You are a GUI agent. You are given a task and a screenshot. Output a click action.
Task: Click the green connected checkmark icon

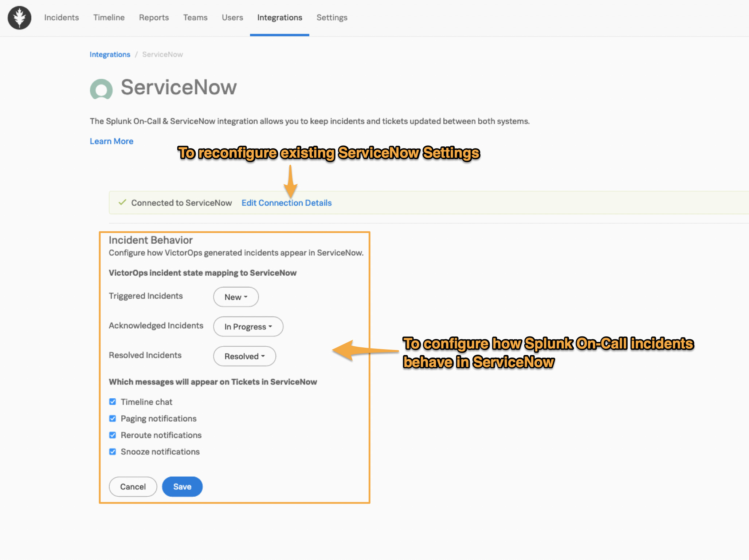point(122,202)
